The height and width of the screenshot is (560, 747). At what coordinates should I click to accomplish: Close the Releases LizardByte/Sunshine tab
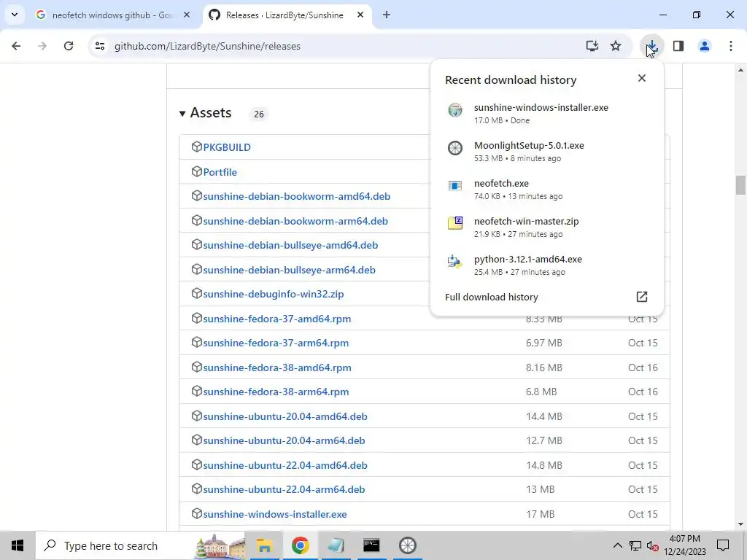point(360,15)
